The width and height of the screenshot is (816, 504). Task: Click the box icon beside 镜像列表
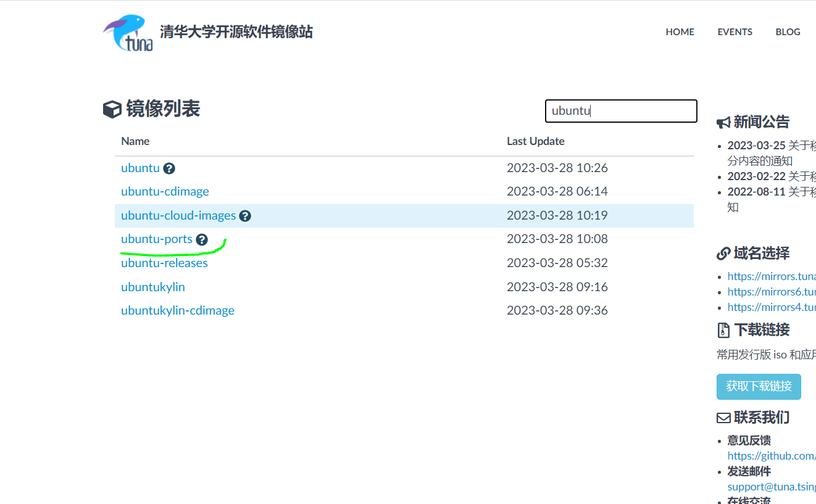click(112, 109)
